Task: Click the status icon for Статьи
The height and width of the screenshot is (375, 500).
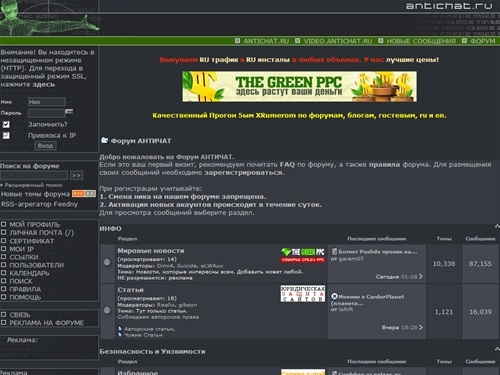Action: point(107,310)
